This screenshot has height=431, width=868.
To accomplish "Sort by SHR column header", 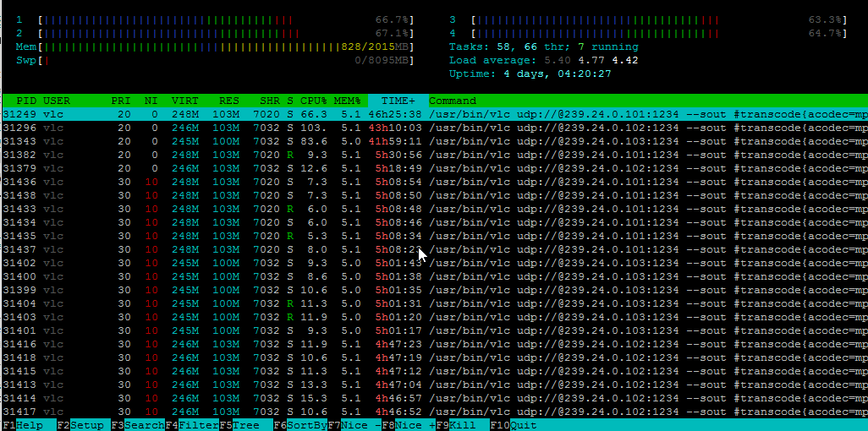I will [x=270, y=101].
